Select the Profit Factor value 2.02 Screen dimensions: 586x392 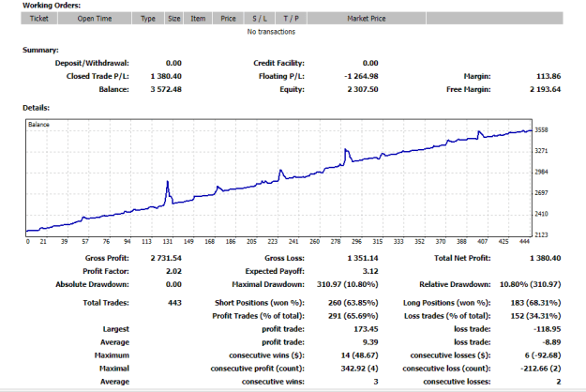click(x=173, y=271)
